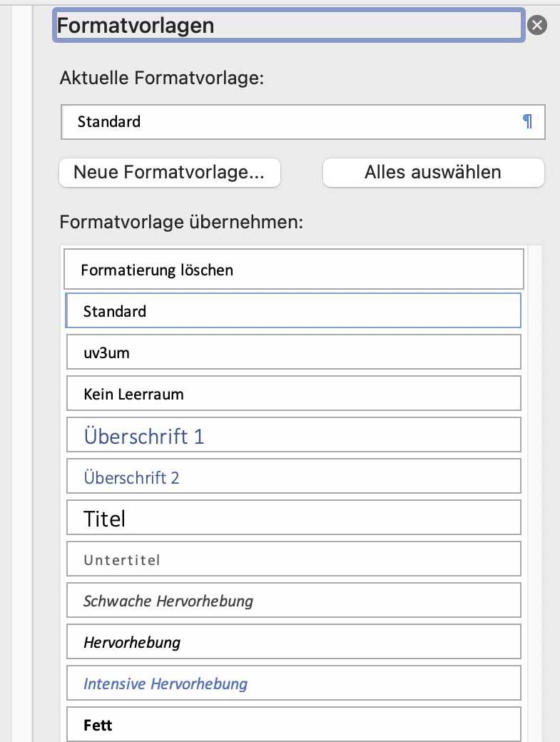Select the Überschrift 2 style

pyautogui.click(x=293, y=477)
